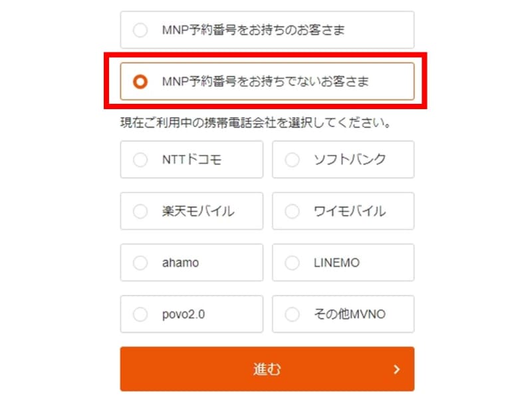
Task: Pick ahamo as your current provider
Action: coord(140,263)
